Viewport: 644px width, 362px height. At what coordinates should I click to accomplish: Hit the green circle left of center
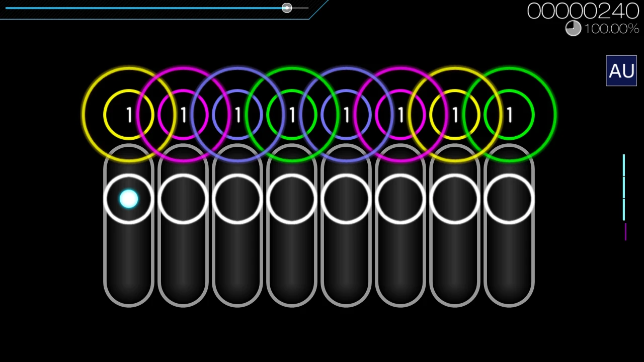(292, 115)
